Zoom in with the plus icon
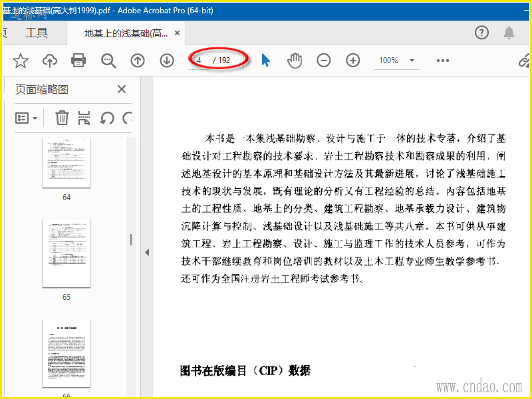Viewport: 532px width, 399px height. point(353,61)
